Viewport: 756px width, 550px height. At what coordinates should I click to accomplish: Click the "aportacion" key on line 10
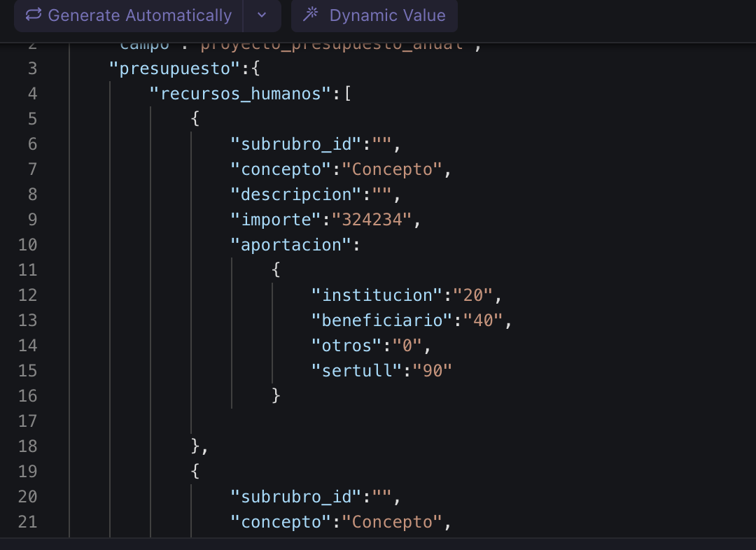[x=290, y=245]
